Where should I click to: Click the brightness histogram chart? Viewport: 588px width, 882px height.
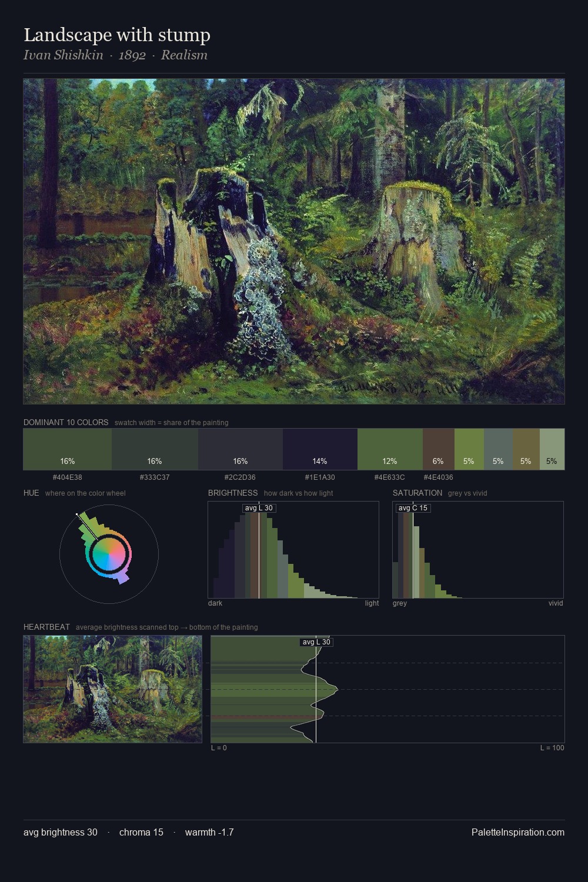(293, 550)
